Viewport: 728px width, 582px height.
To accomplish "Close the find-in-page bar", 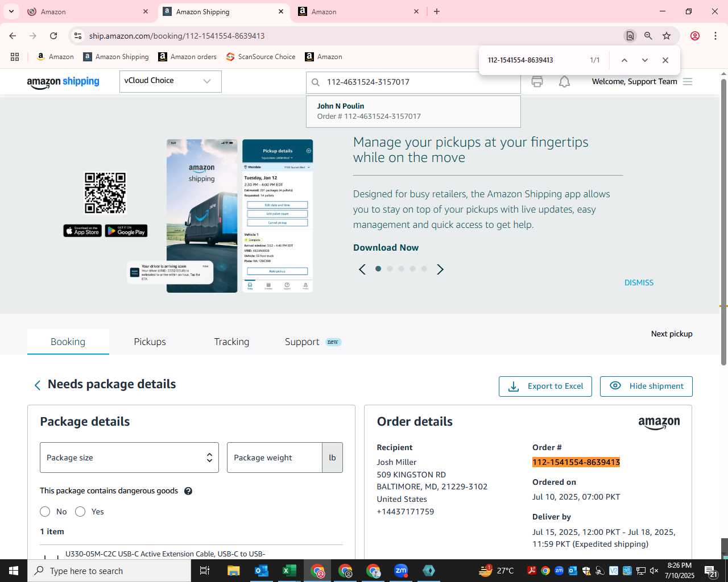I will tap(665, 60).
